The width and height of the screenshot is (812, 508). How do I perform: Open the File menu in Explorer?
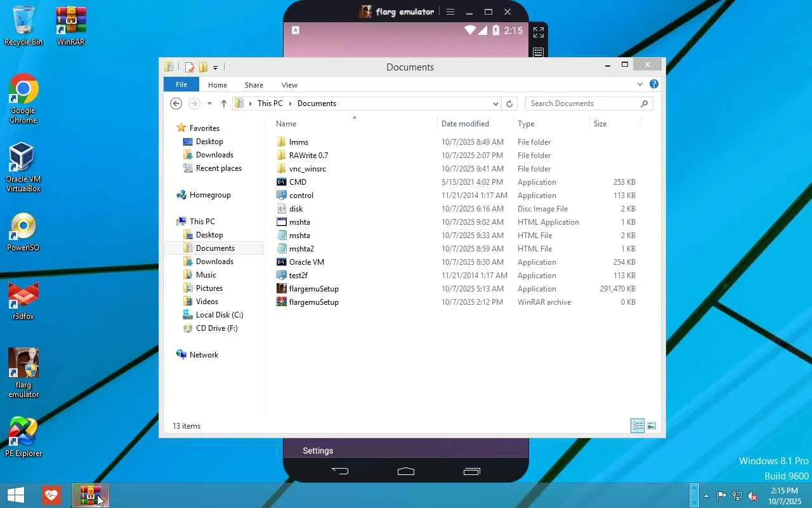pos(181,84)
